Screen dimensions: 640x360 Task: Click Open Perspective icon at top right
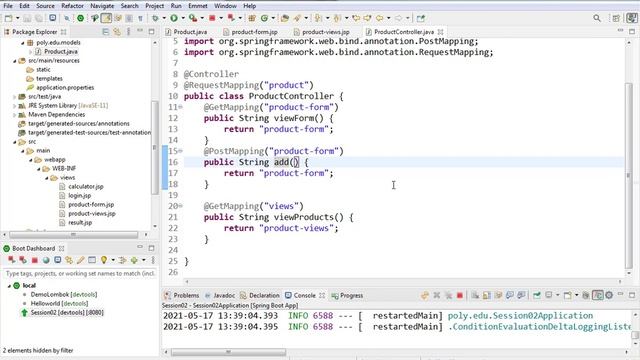[x=616, y=18]
